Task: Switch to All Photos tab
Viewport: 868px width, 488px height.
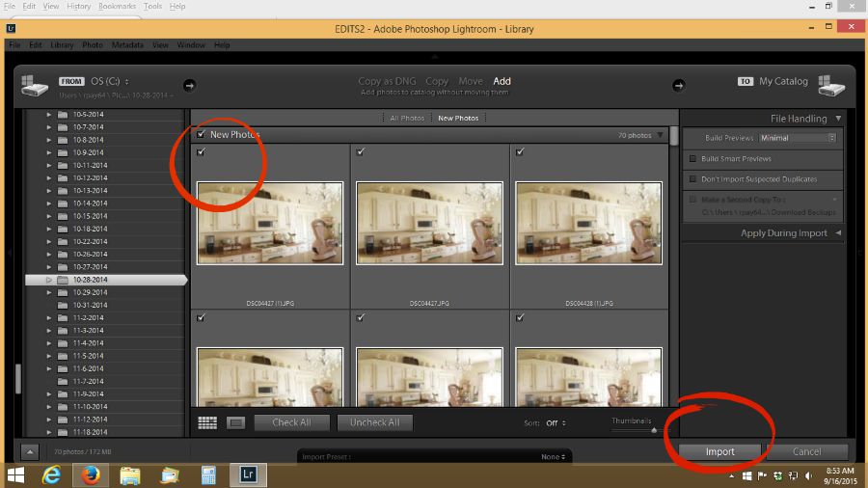Action: (x=407, y=118)
